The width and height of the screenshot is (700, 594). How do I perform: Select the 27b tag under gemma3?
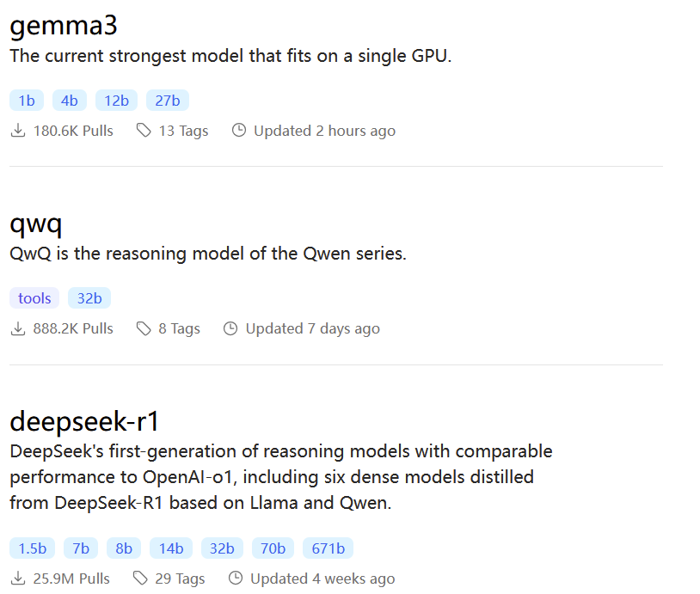coord(167,100)
